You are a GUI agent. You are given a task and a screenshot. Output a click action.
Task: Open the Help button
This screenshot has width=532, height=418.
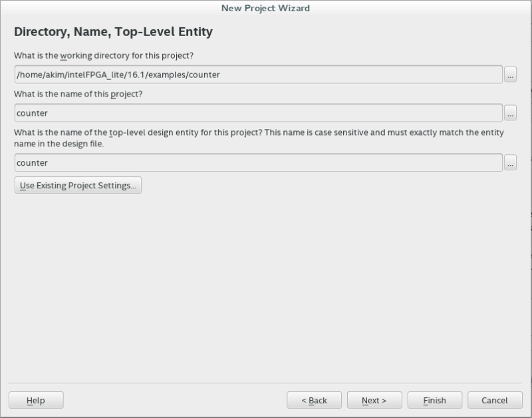click(36, 400)
